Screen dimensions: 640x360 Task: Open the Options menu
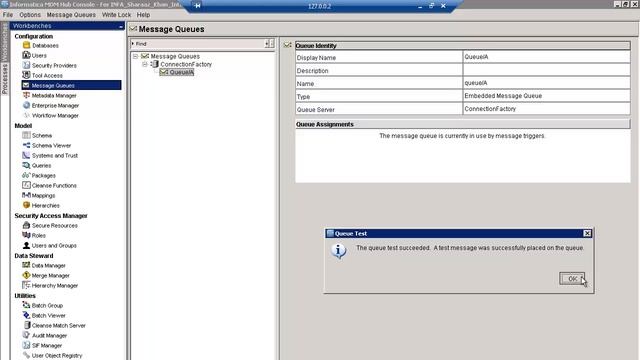click(30, 15)
